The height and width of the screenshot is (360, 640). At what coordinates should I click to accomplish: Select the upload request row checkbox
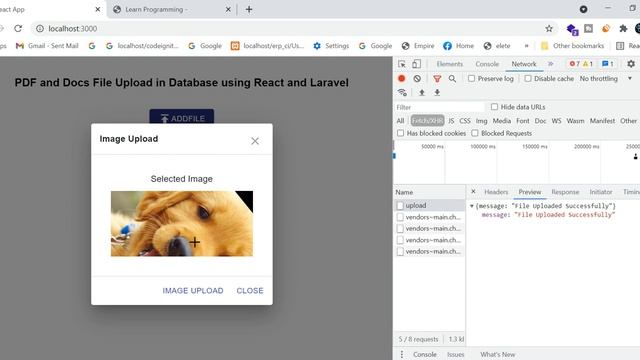tap(400, 206)
